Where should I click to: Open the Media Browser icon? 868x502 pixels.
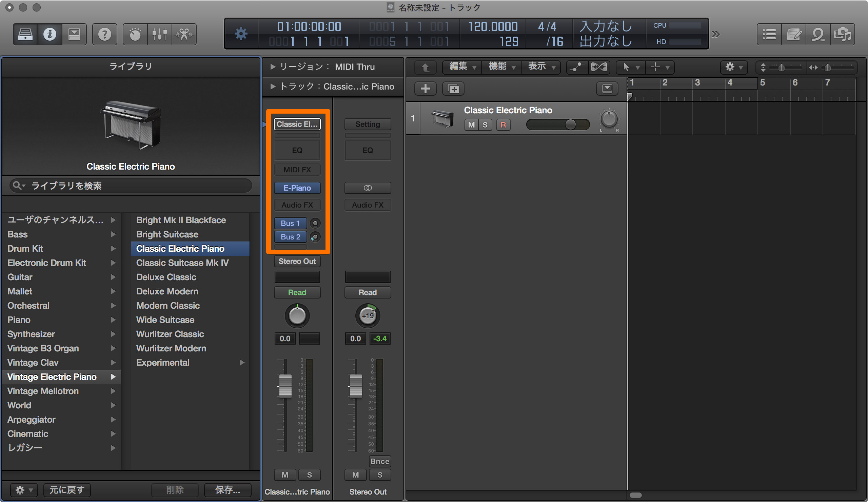(843, 34)
